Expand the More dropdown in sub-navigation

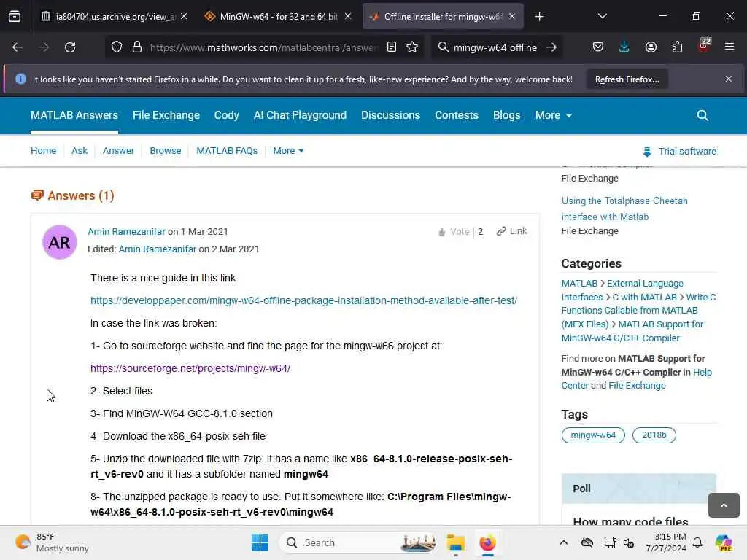288,150
